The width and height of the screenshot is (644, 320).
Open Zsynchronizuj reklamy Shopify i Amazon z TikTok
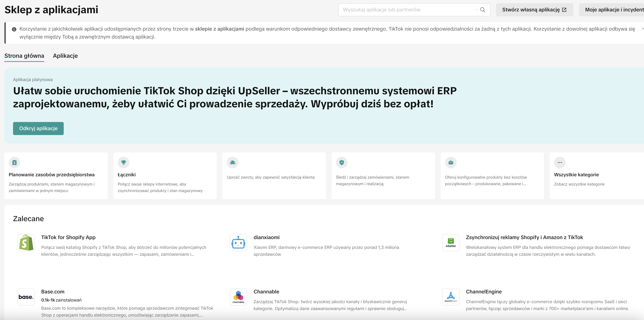(524, 237)
